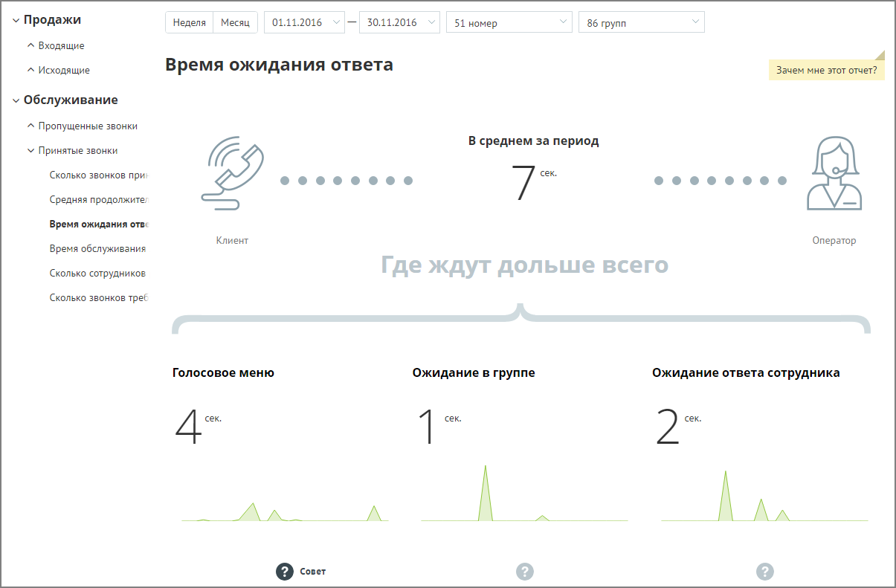Click the Где ждут дольше всего heading
The width and height of the screenshot is (896, 588).
click(524, 265)
